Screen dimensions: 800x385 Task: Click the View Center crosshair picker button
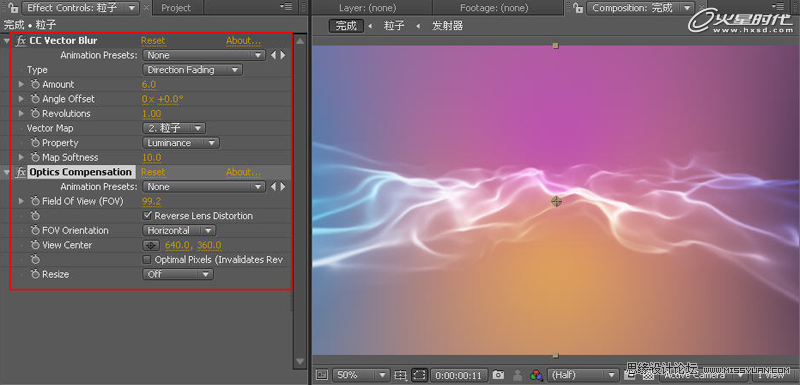[x=151, y=245]
